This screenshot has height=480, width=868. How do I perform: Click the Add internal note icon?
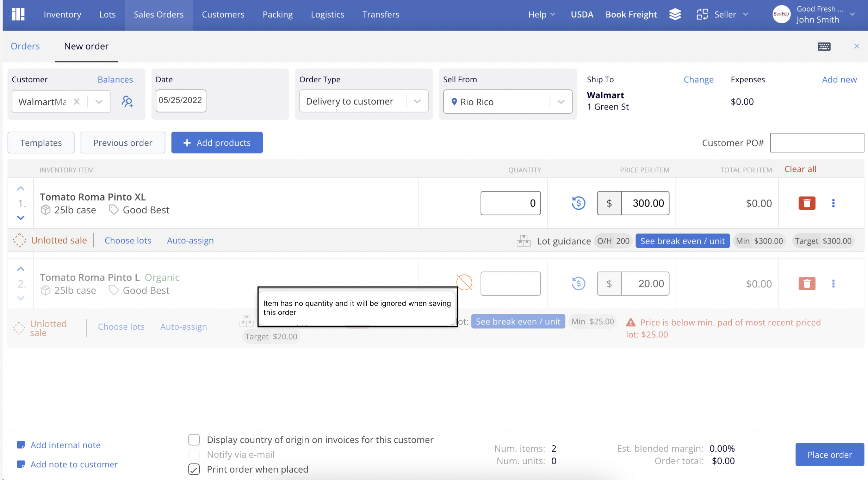point(21,445)
